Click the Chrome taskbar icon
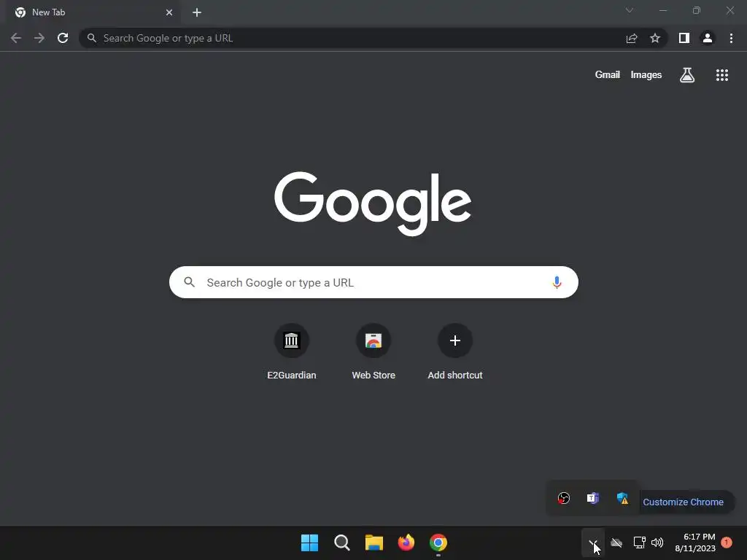Screen dimensions: 747x560 click(x=438, y=542)
